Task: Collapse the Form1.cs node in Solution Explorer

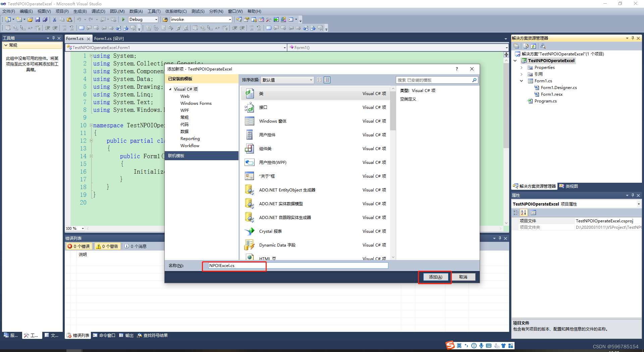Action: tap(522, 81)
